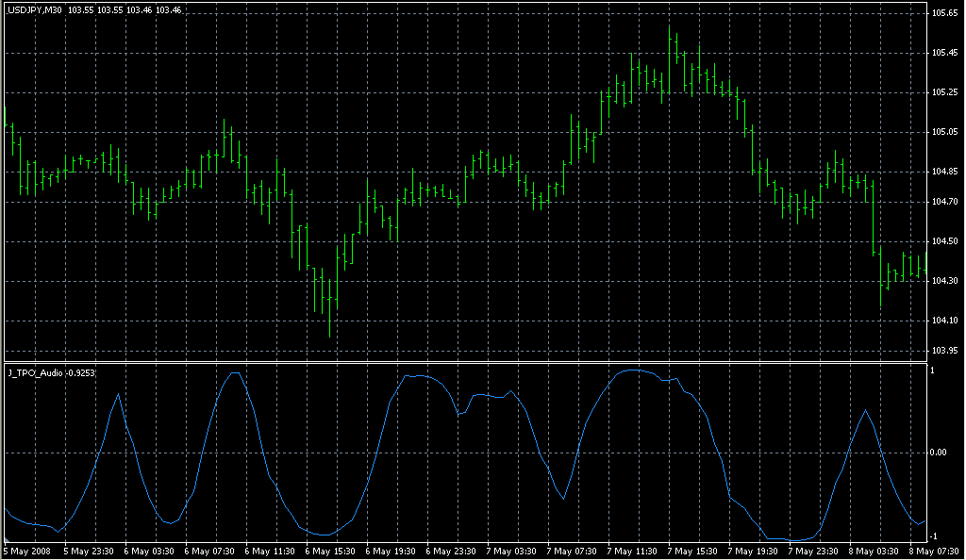Select the 7 May 07:30 time label
The width and height of the screenshot is (966, 560).
pos(572,552)
